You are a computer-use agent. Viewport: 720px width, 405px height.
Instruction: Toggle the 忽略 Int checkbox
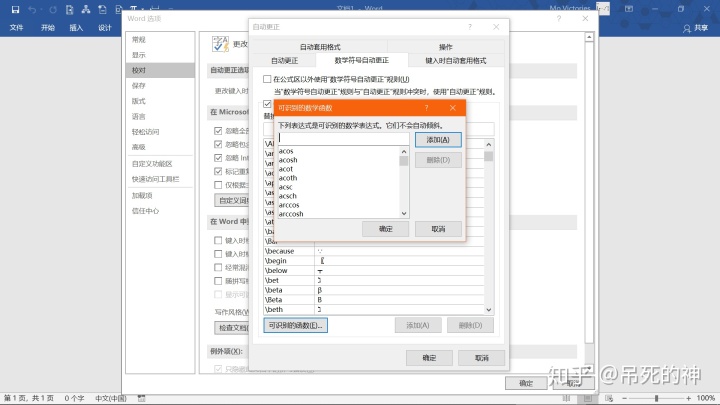(218, 158)
